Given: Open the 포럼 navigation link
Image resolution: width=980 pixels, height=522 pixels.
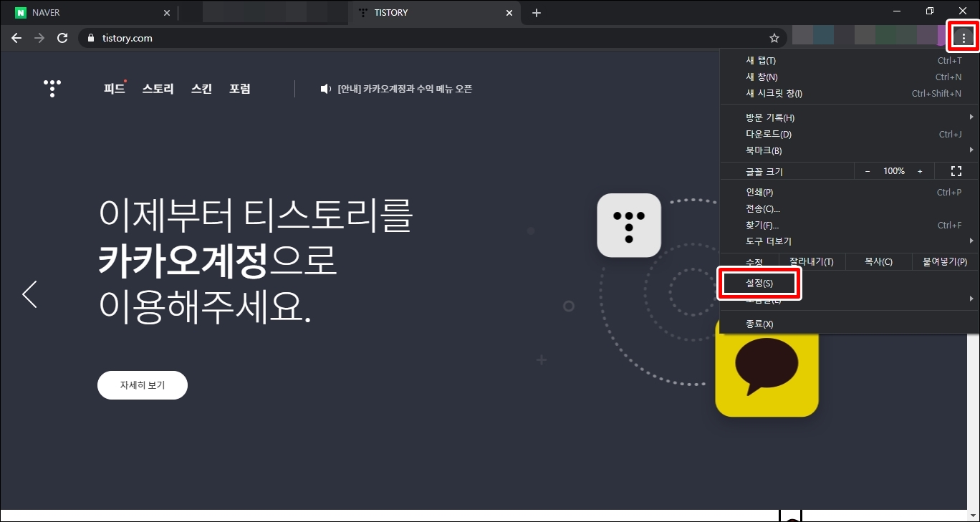Looking at the screenshot, I should [x=240, y=89].
